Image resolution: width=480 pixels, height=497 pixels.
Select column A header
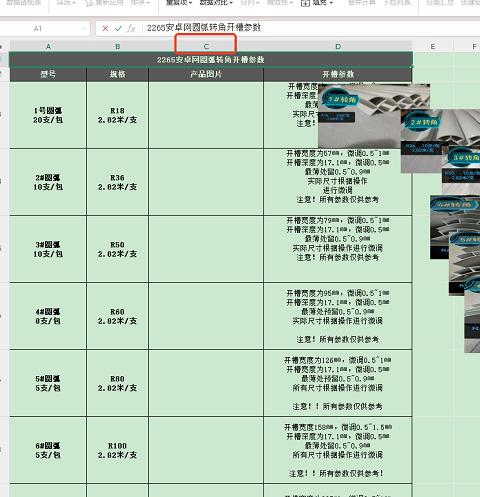tap(48, 46)
